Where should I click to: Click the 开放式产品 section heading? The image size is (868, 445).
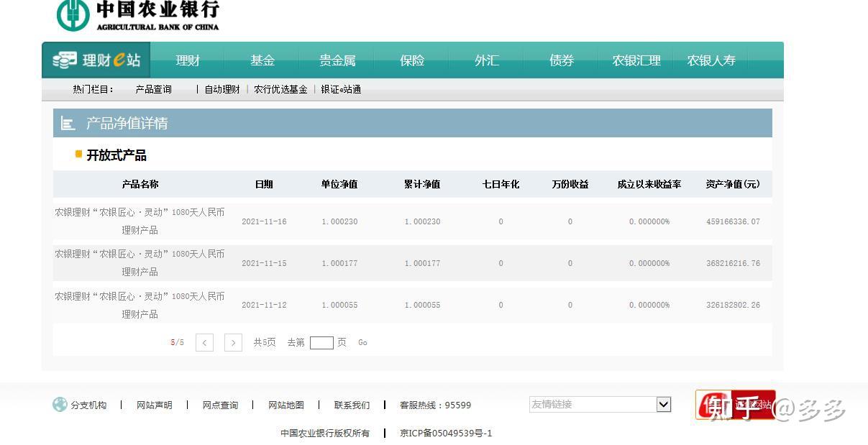[117, 155]
